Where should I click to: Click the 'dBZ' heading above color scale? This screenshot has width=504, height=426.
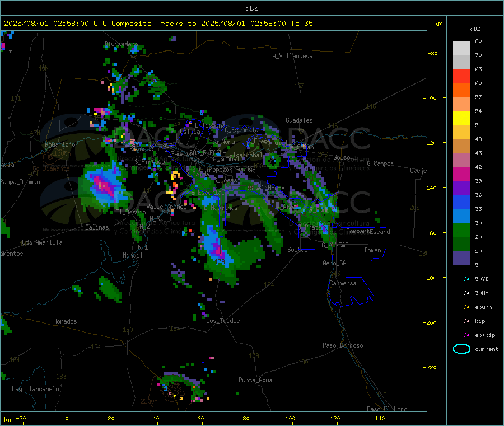[475, 29]
